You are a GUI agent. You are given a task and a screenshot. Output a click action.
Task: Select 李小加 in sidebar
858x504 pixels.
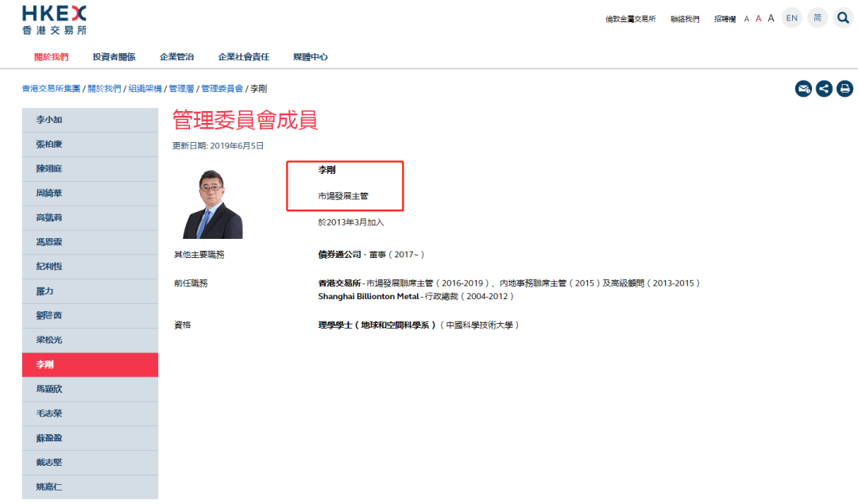pyautogui.click(x=91, y=120)
